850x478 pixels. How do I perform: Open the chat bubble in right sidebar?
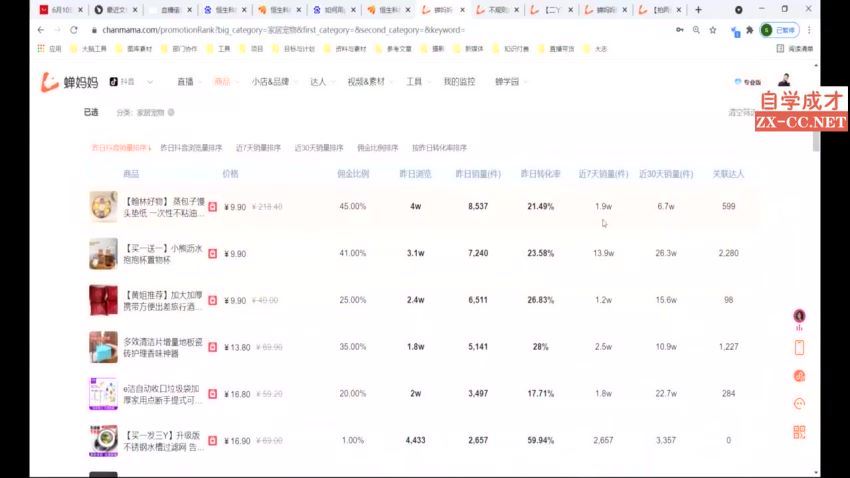click(x=799, y=404)
